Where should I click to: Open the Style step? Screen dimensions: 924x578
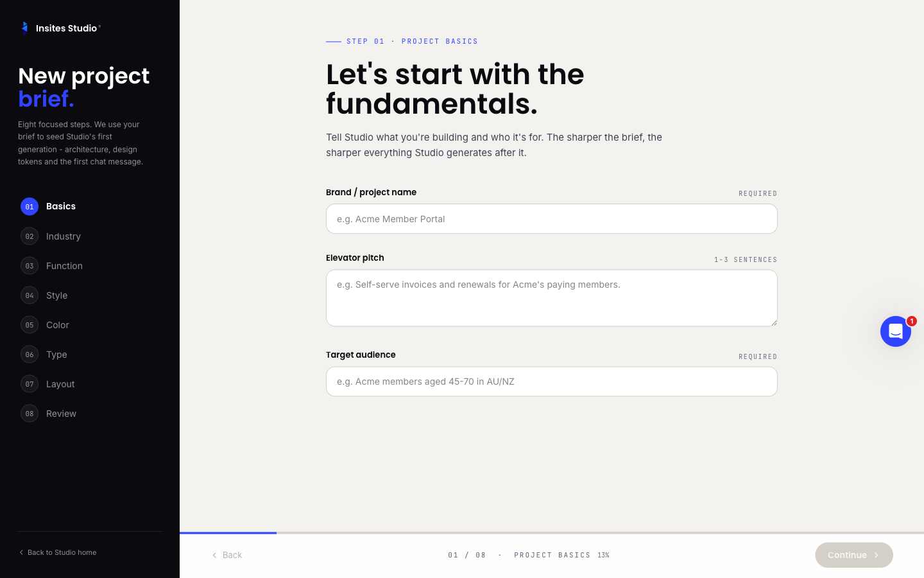[x=90, y=295]
